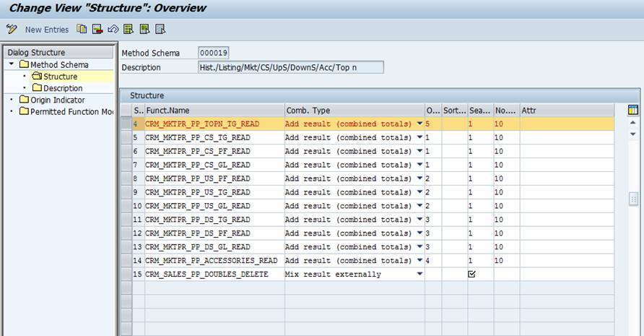644x336 pixels.
Task: Click No. value 10 in row 12
Action: click(507, 233)
